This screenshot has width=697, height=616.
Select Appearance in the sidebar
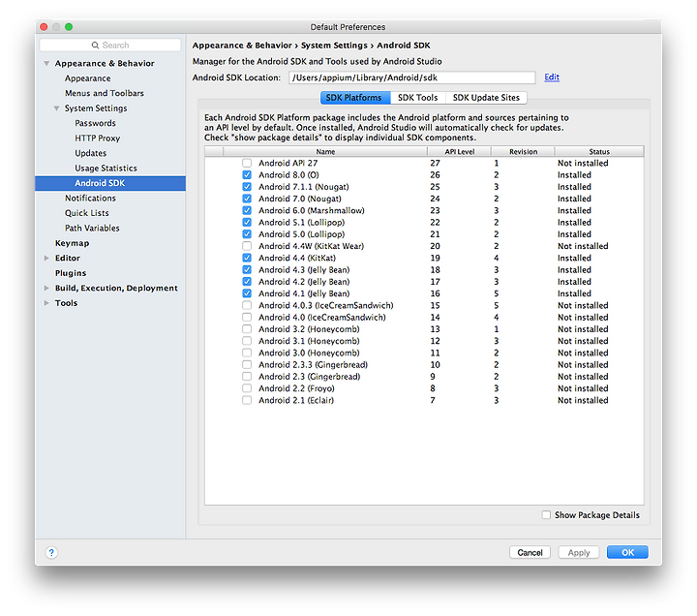87,78
